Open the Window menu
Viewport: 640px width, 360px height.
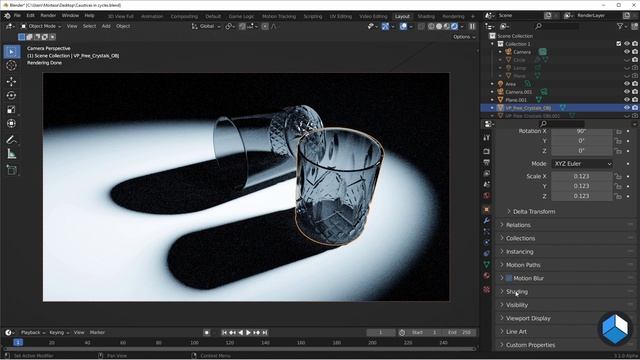tap(70, 16)
